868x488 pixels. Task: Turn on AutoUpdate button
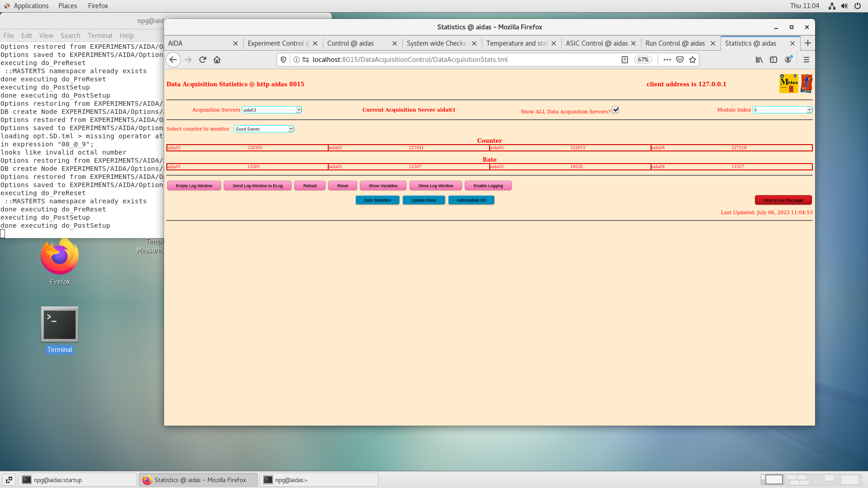click(471, 200)
